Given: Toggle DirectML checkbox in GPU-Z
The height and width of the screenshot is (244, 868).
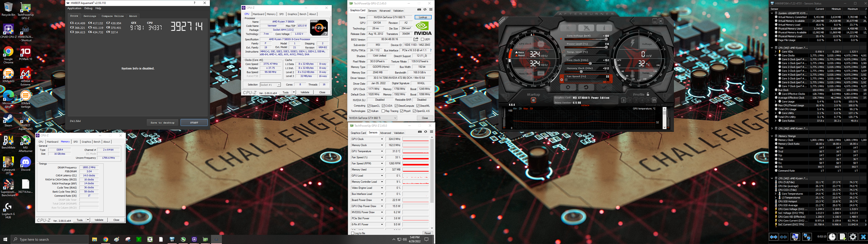Looking at the screenshot, I should point(418,106).
